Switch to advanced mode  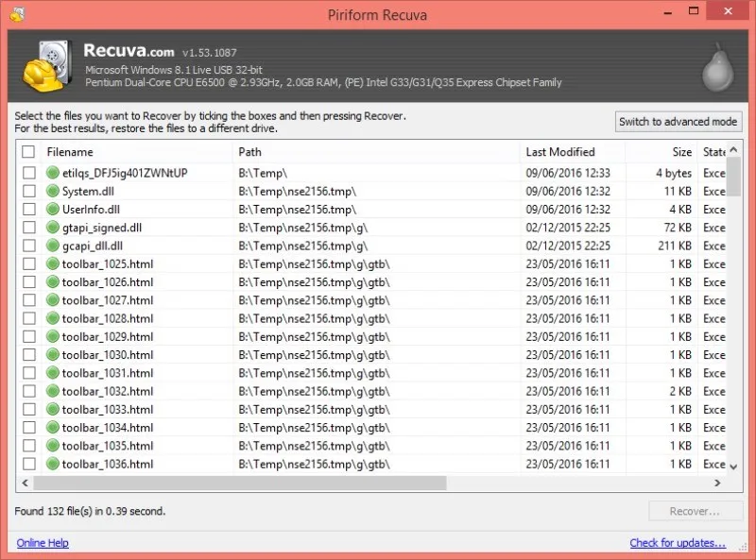[x=678, y=122]
